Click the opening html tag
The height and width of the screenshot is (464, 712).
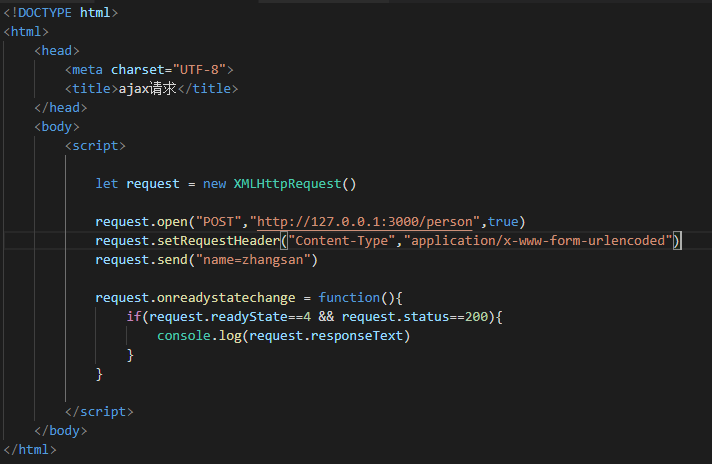tap(26, 32)
